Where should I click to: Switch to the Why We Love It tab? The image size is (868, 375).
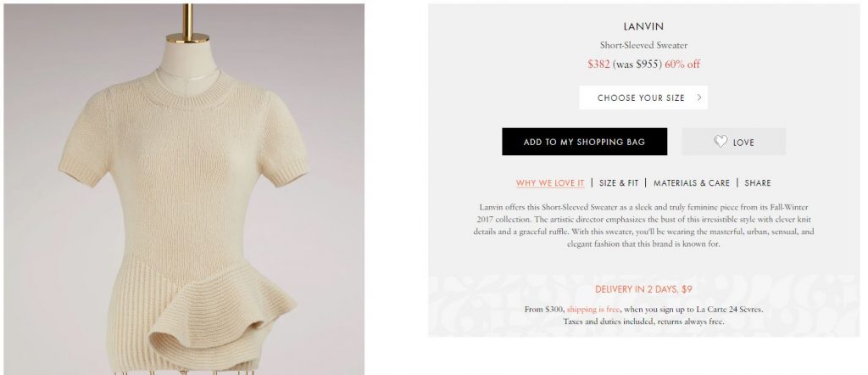point(549,182)
